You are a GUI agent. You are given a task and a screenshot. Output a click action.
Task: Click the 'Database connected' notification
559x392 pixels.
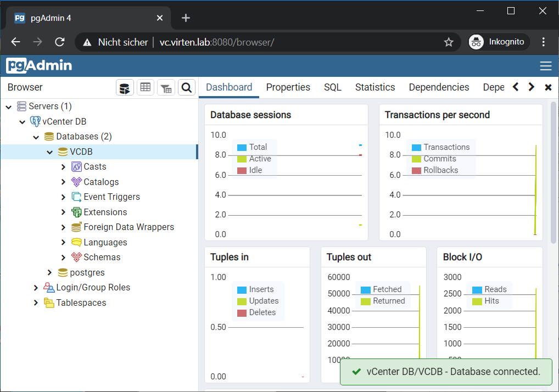click(x=446, y=372)
